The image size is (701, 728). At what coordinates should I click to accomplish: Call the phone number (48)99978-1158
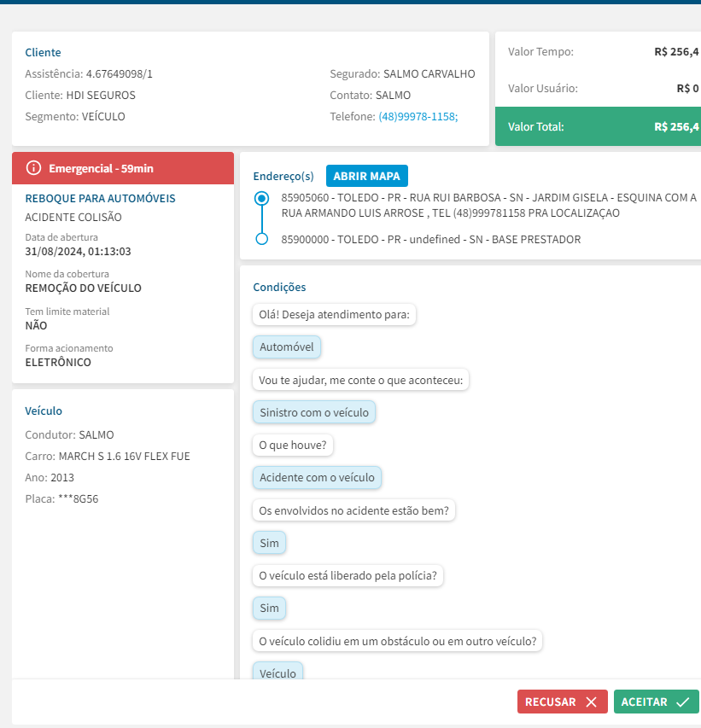coord(418,116)
